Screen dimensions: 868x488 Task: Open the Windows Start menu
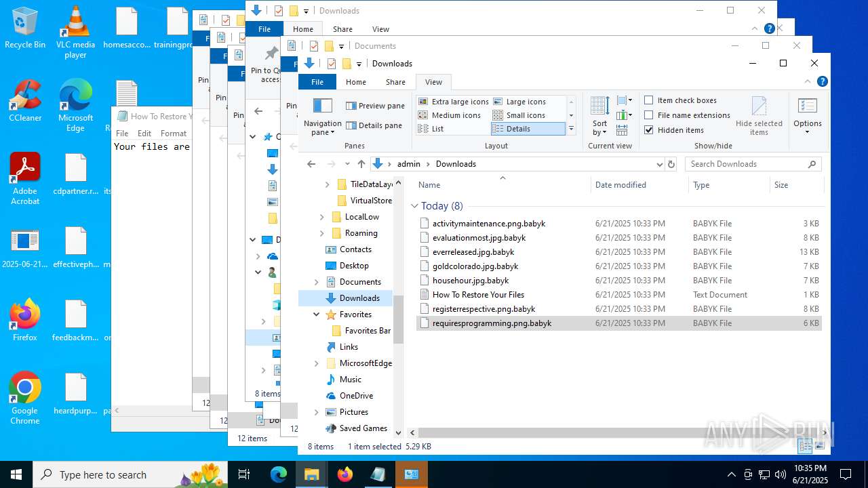(x=16, y=474)
